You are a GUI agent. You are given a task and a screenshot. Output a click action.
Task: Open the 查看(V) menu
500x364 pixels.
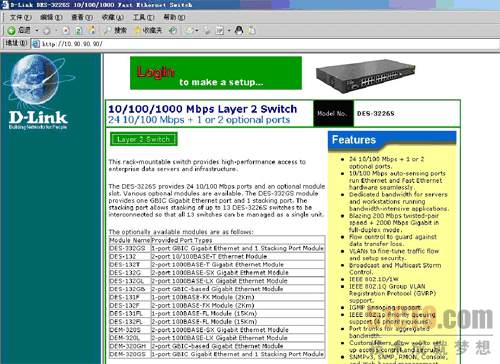pyautogui.click(x=82, y=17)
